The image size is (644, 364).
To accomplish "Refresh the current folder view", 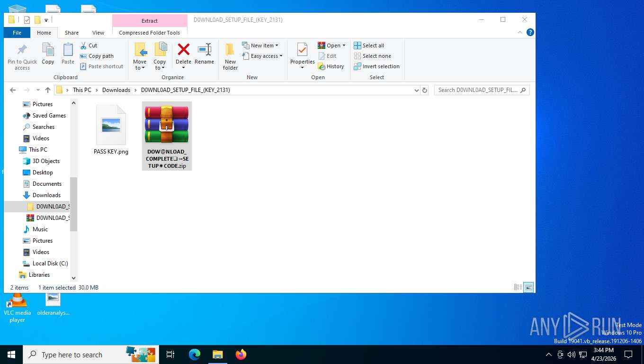I will (x=425, y=90).
